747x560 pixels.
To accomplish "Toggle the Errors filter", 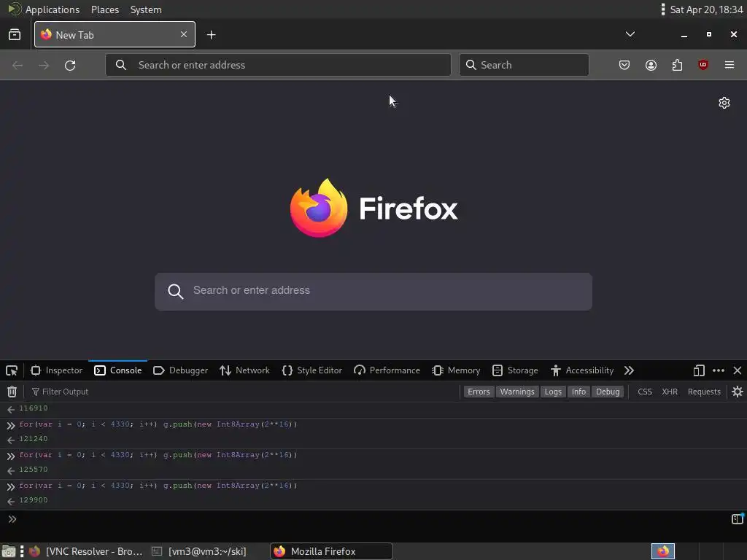I will tap(479, 392).
